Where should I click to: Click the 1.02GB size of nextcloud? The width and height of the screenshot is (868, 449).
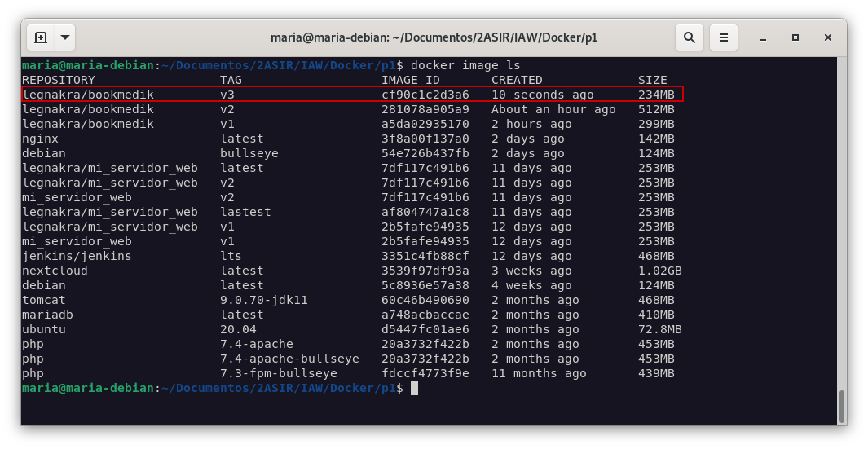coord(659,271)
